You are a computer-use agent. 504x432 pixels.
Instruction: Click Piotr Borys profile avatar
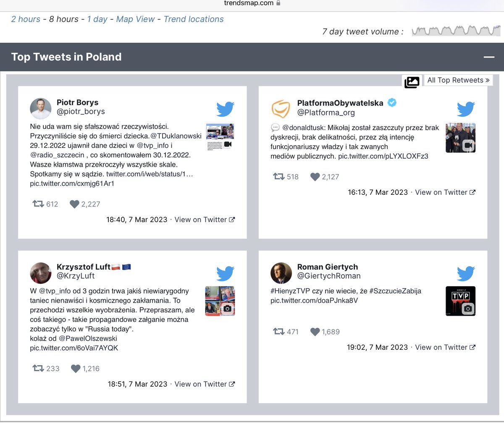(41, 109)
